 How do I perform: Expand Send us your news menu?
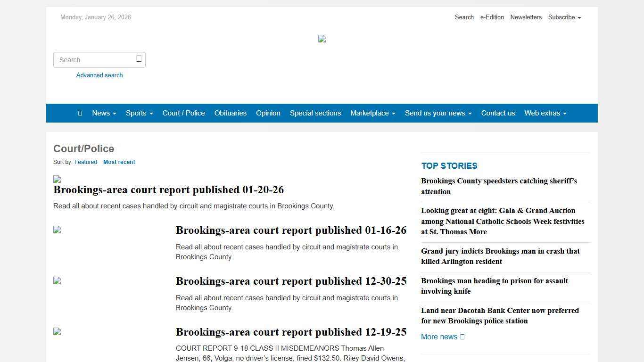(x=438, y=113)
